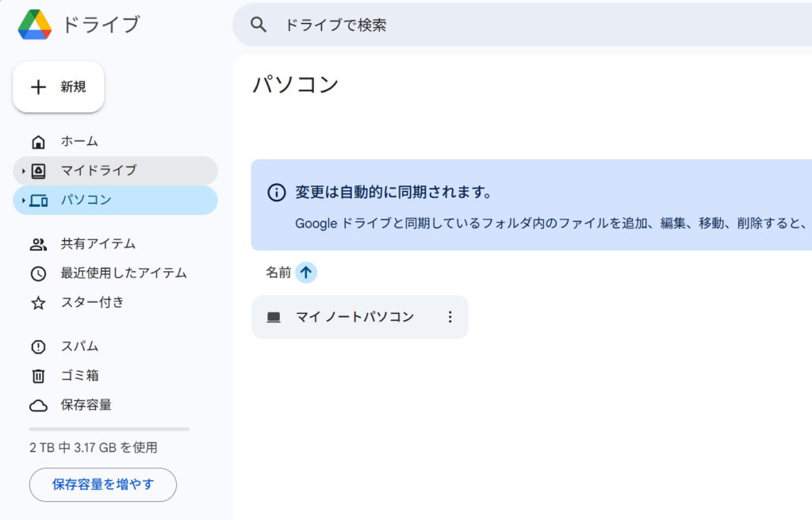
Task: Click the Recent (最近使用したアイテム) clock icon
Action: [x=38, y=273]
